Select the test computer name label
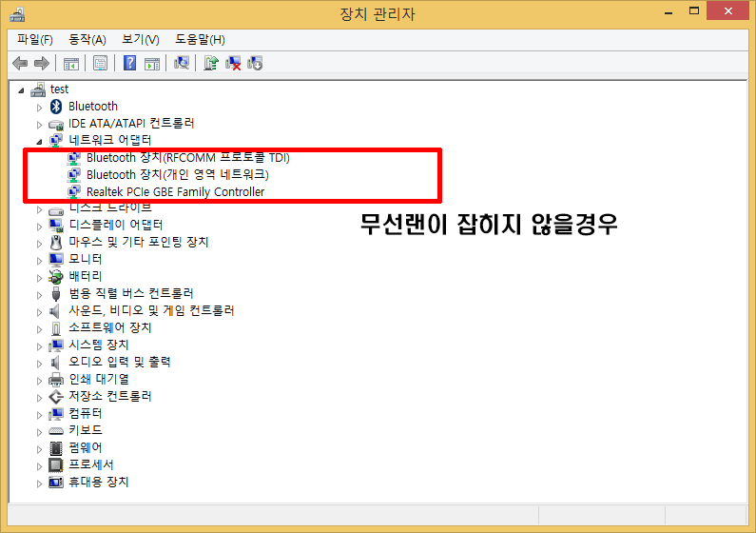This screenshot has height=533, width=756. pyautogui.click(x=59, y=89)
